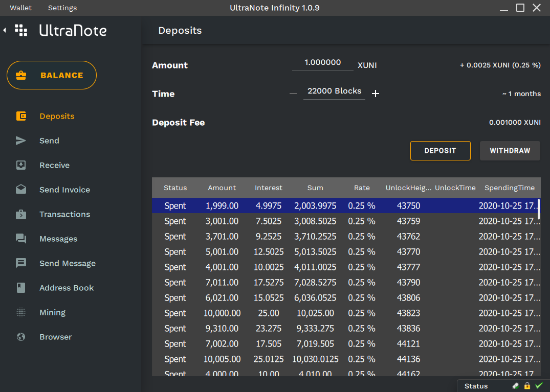Click the BALANCE button
Viewport: 550px width, 392px height.
point(52,75)
